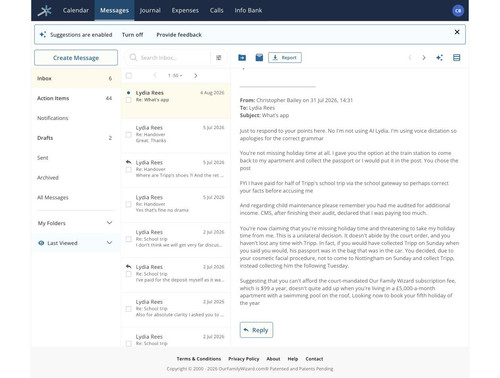Open the 'Also for absolute clarity' message
The height and width of the screenshot is (378, 500).
click(x=176, y=309)
